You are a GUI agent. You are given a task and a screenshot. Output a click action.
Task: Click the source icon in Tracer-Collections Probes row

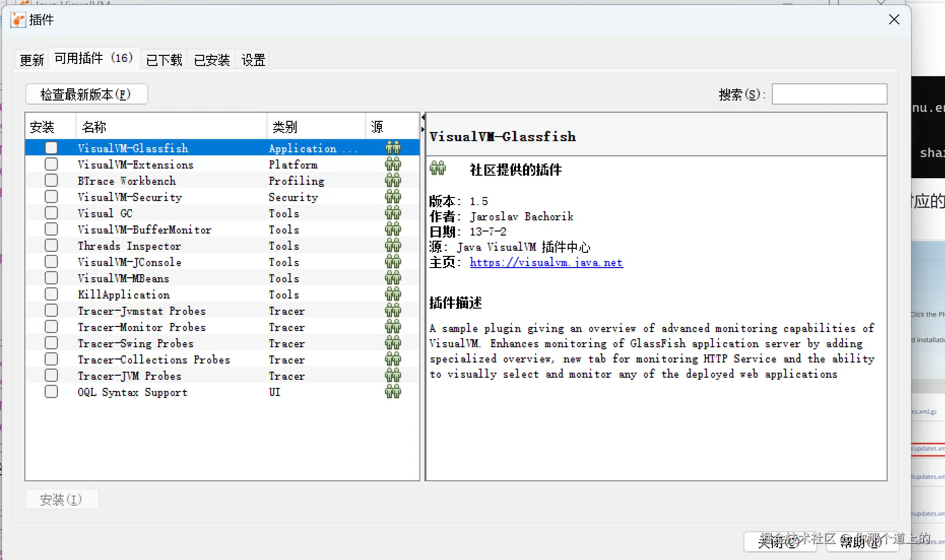click(393, 359)
